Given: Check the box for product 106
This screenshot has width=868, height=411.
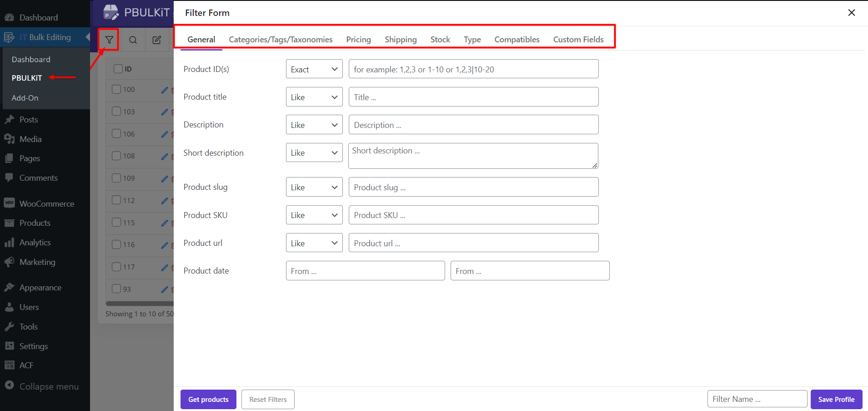Looking at the screenshot, I should click(116, 133).
